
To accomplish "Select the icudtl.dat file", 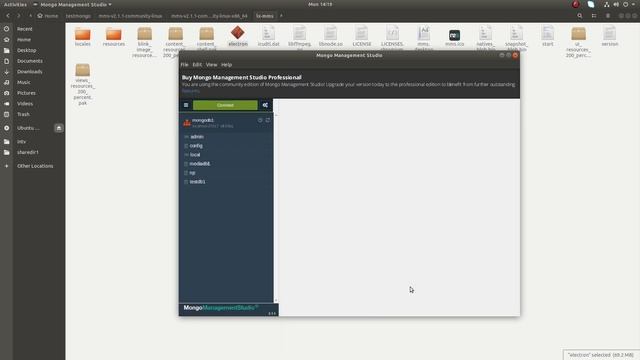I will 269,36.
